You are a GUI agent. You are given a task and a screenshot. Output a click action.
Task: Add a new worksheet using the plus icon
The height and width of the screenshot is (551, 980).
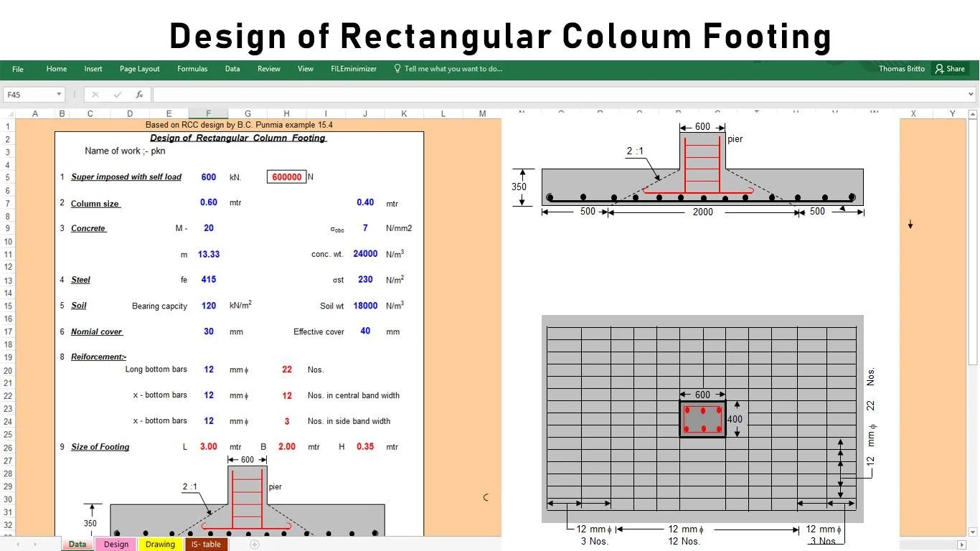pos(254,545)
